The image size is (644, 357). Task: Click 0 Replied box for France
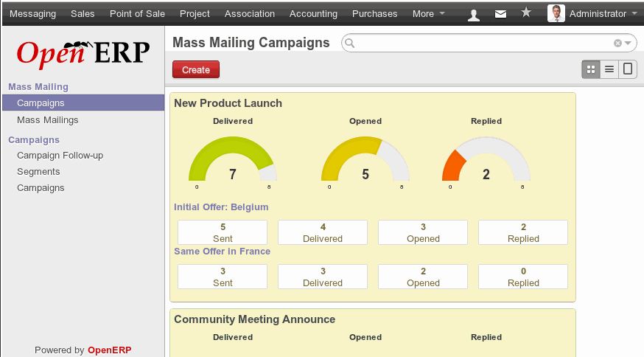click(523, 277)
